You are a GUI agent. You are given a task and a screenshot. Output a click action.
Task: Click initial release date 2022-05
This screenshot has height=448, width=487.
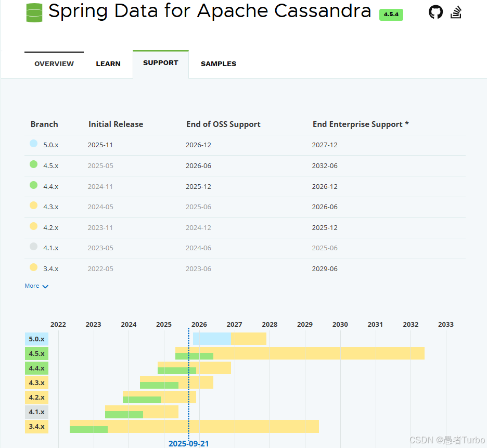pyautogui.click(x=100, y=269)
